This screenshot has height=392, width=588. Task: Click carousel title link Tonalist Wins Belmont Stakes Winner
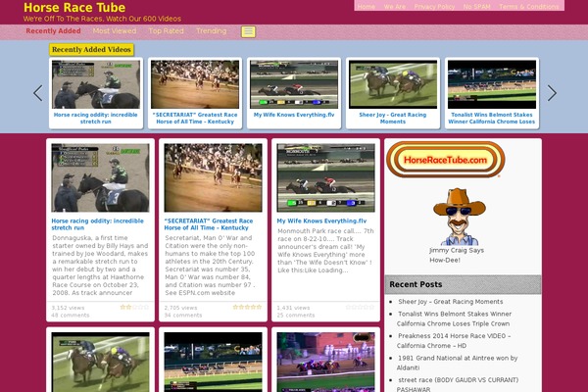(492, 119)
